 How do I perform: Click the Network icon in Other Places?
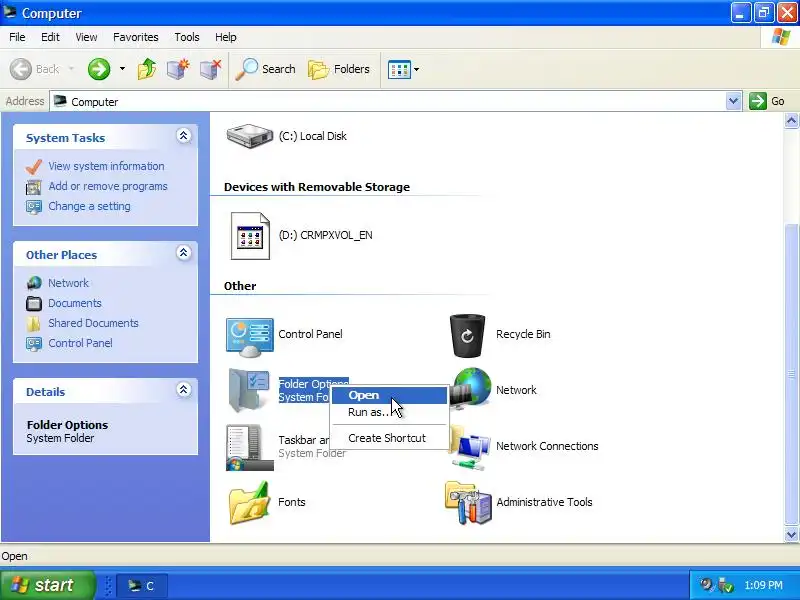(x=34, y=283)
